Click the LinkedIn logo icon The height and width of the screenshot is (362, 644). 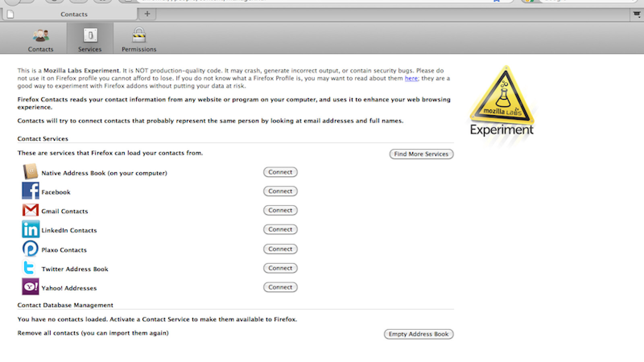[30, 229]
